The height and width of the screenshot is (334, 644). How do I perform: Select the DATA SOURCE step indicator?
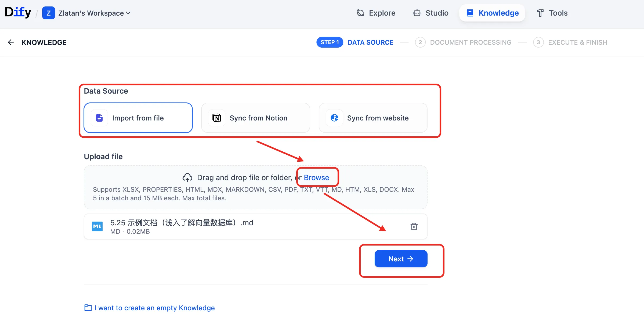[371, 42]
